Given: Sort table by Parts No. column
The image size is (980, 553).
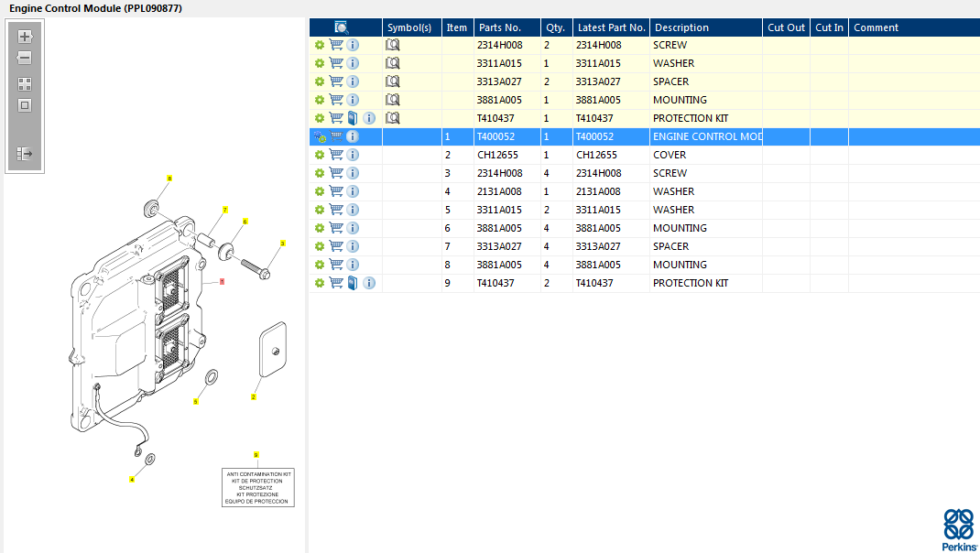Looking at the screenshot, I should click(500, 27).
